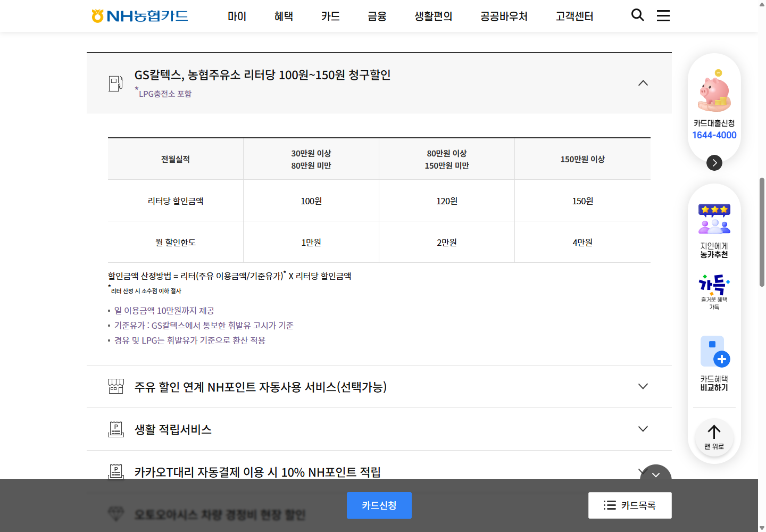
Task: Click the 월 할인한도 row label
Action: click(176, 242)
